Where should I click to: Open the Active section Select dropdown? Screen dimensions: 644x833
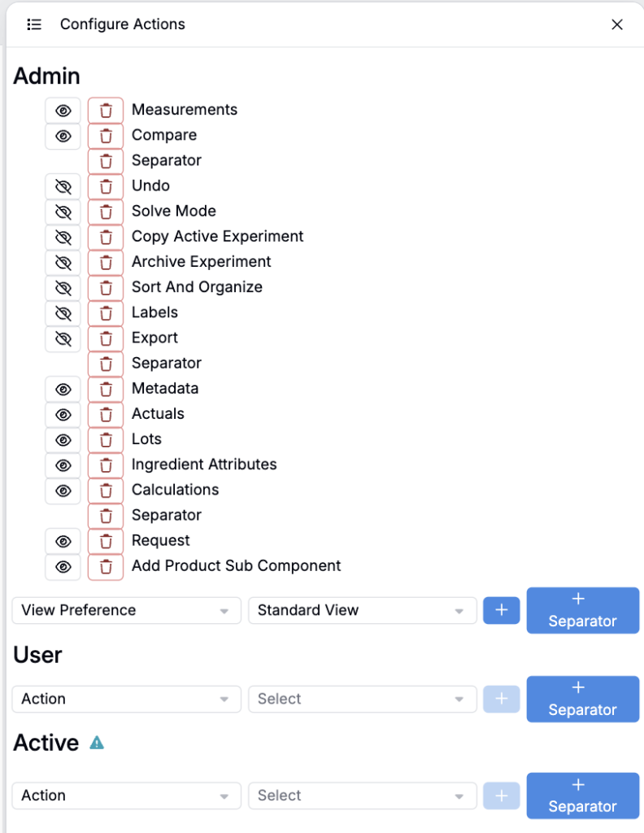pos(362,796)
